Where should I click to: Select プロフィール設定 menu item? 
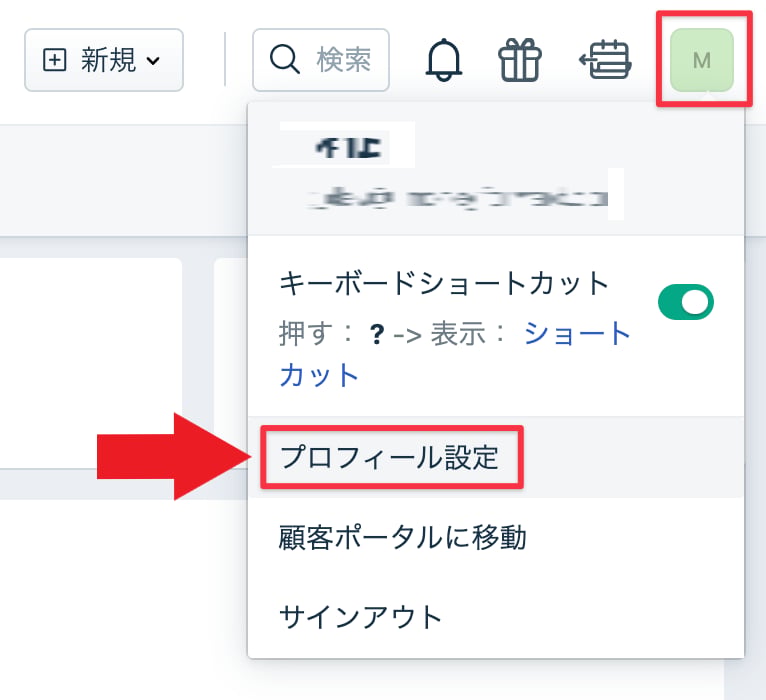coord(495,457)
